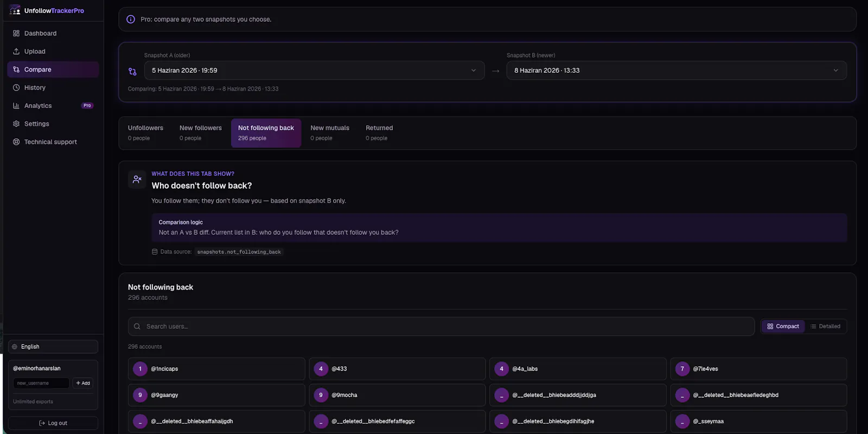Go to Upload in sidebar
Image resolution: width=868 pixels, height=434 pixels.
(x=53, y=52)
